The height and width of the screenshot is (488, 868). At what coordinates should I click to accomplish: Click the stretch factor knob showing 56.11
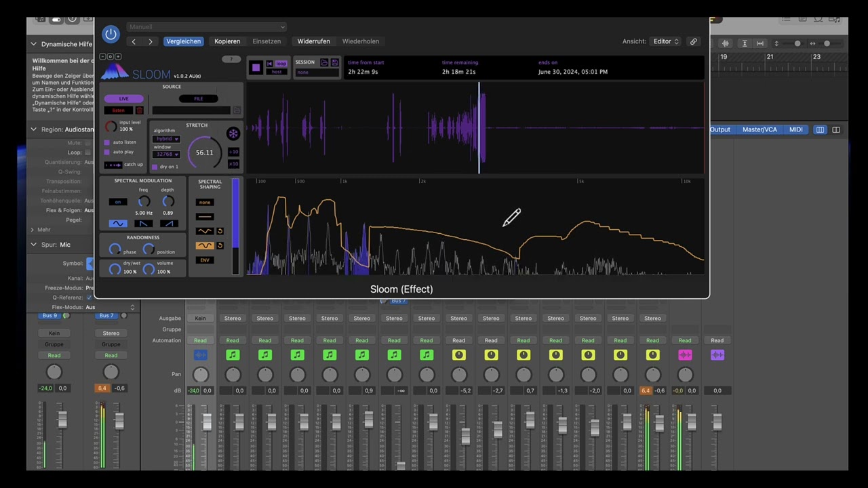click(x=204, y=152)
